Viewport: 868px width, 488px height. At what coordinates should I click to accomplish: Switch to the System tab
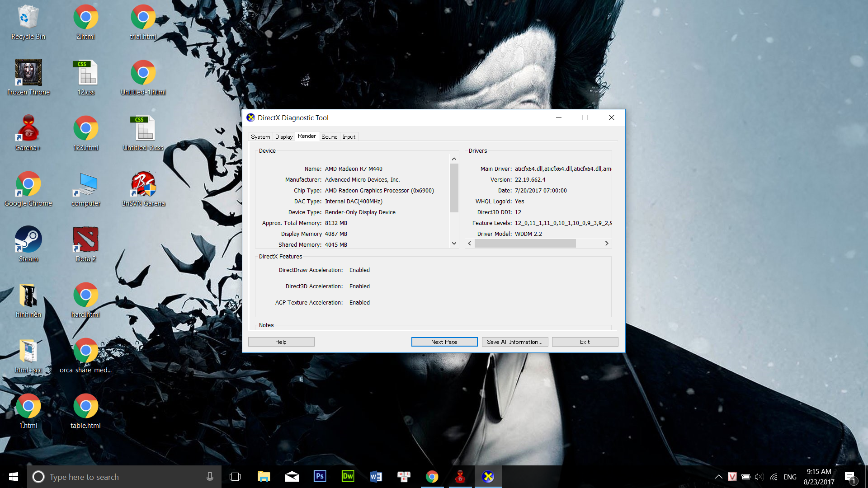click(260, 136)
